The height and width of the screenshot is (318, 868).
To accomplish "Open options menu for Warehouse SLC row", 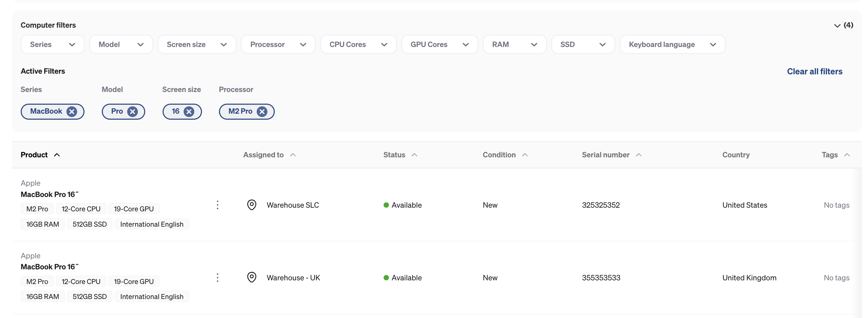I will [x=218, y=205].
